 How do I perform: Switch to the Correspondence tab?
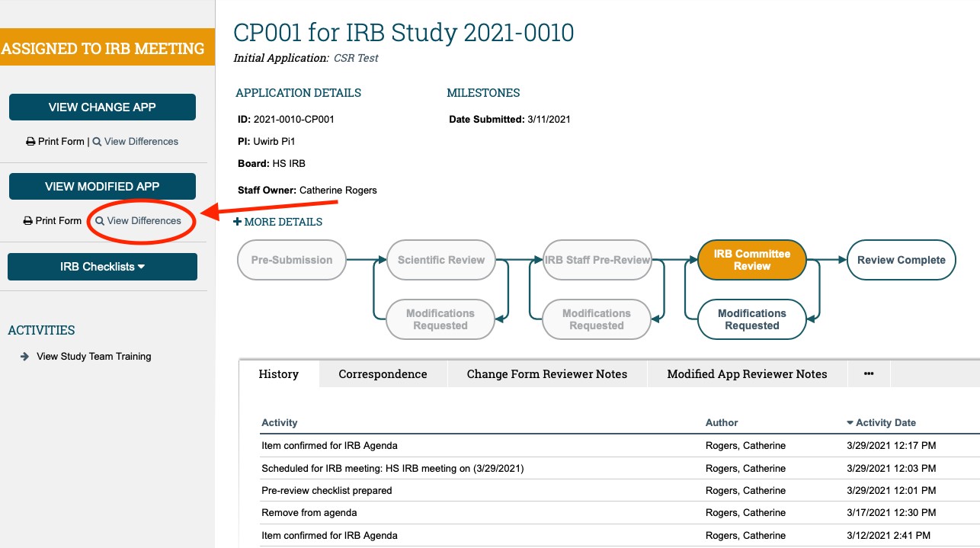coord(383,373)
